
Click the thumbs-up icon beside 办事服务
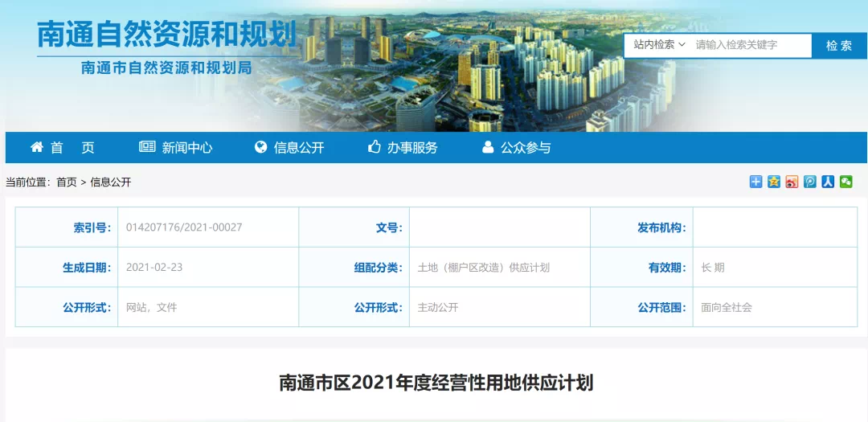click(x=374, y=147)
